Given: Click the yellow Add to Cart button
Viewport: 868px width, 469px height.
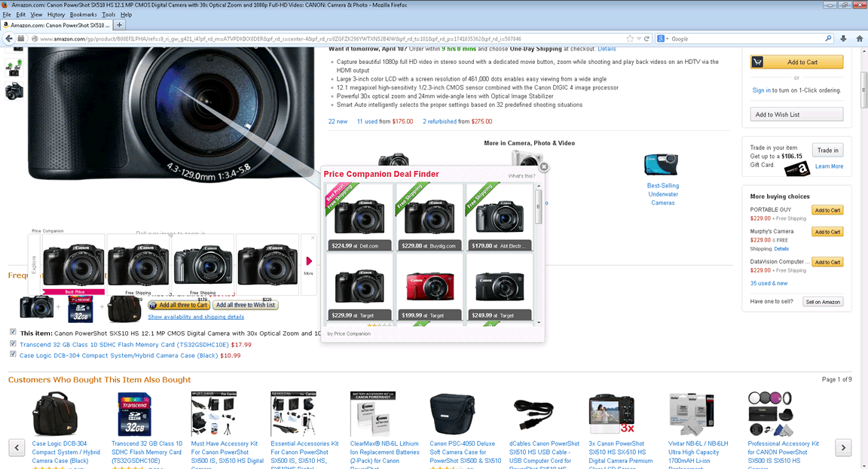Looking at the screenshot, I should [x=796, y=62].
